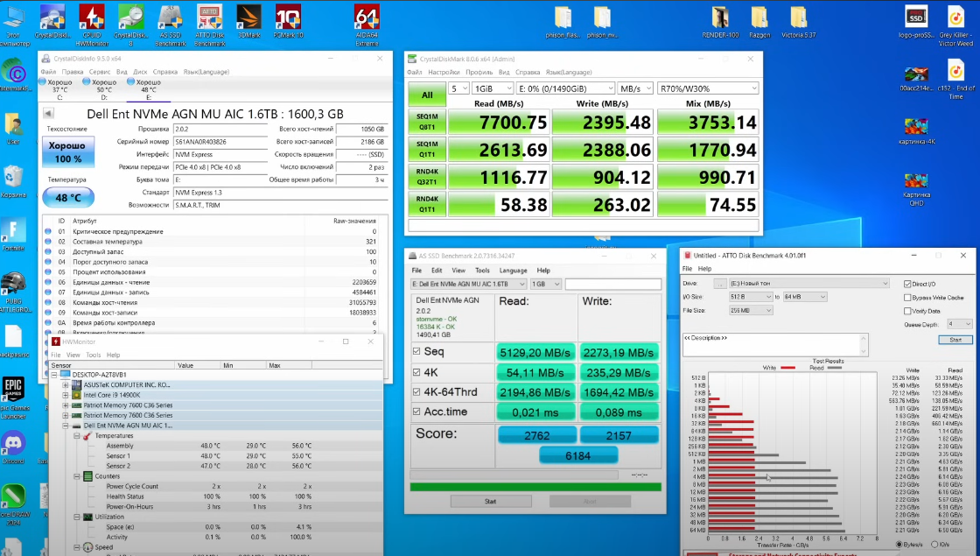
Task: Click the Хорошо 100% health status button
Action: (x=68, y=152)
